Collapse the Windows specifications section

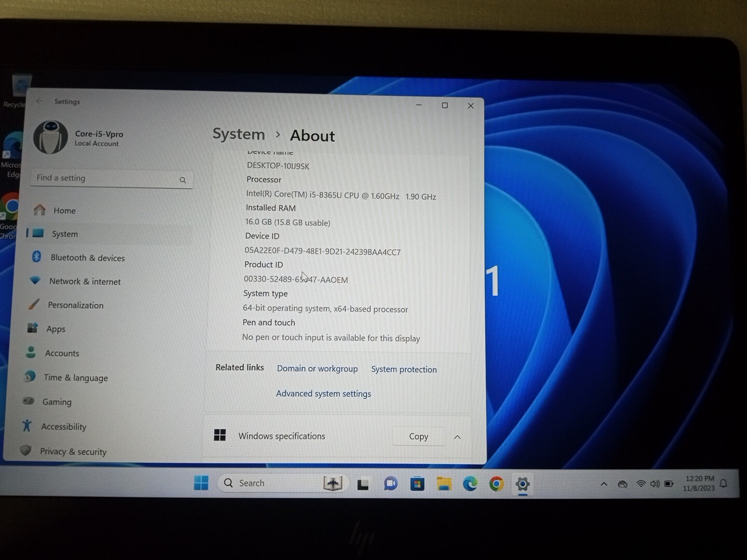click(x=457, y=437)
